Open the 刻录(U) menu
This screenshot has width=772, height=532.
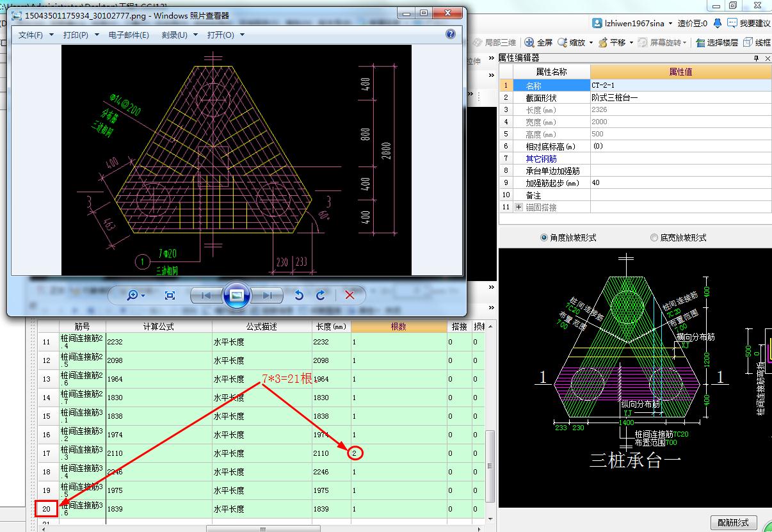click(x=179, y=35)
